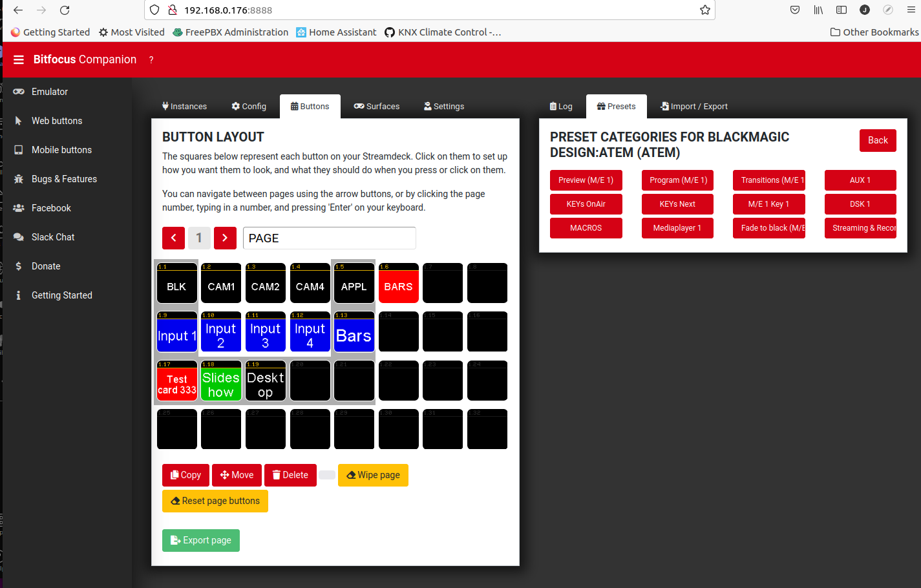Viewport: 921px width, 588px height.
Task: Toggle the browser sidebar view icon
Action: (x=842, y=10)
